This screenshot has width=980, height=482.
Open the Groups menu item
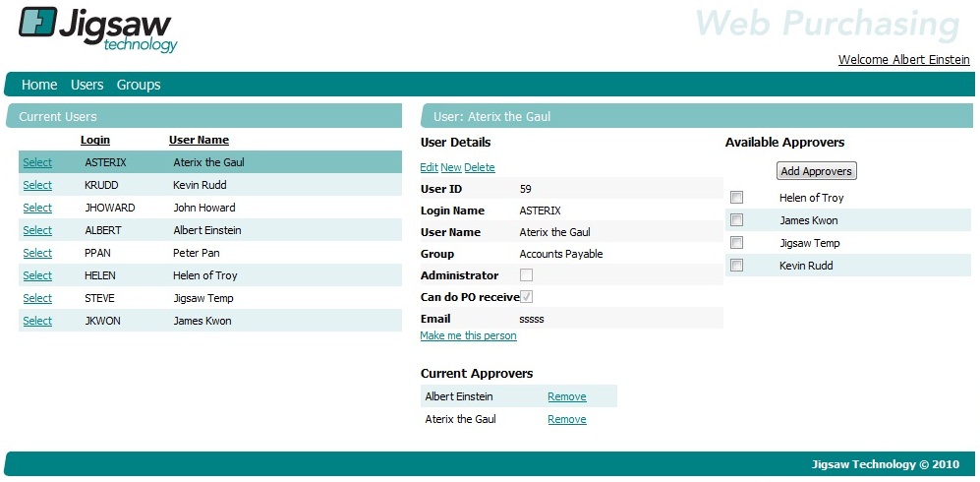tap(139, 85)
